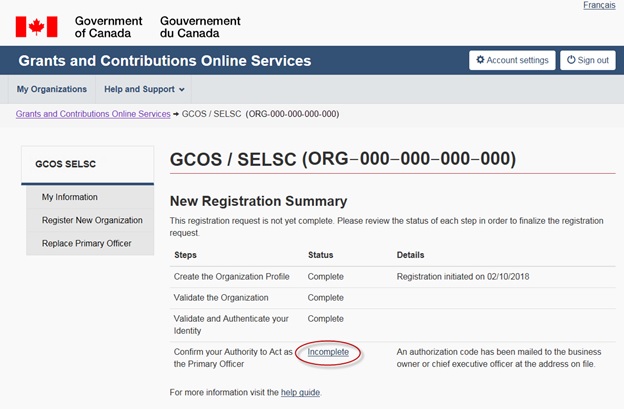624x409 pixels.
Task: Click the Steps column header
Action: point(187,255)
